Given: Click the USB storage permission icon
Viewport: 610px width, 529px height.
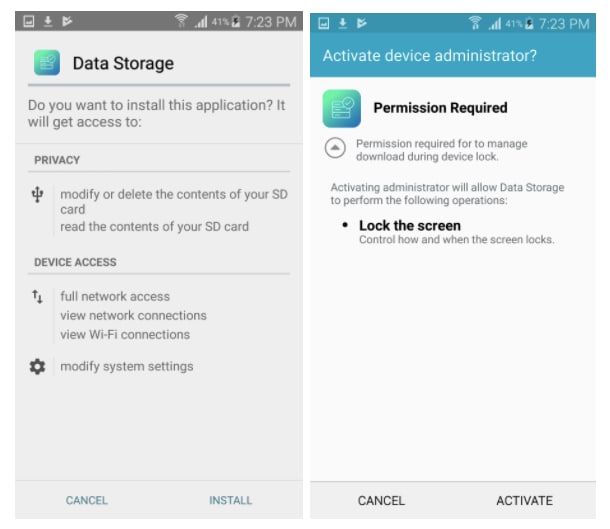Looking at the screenshot, I should tap(37, 195).
